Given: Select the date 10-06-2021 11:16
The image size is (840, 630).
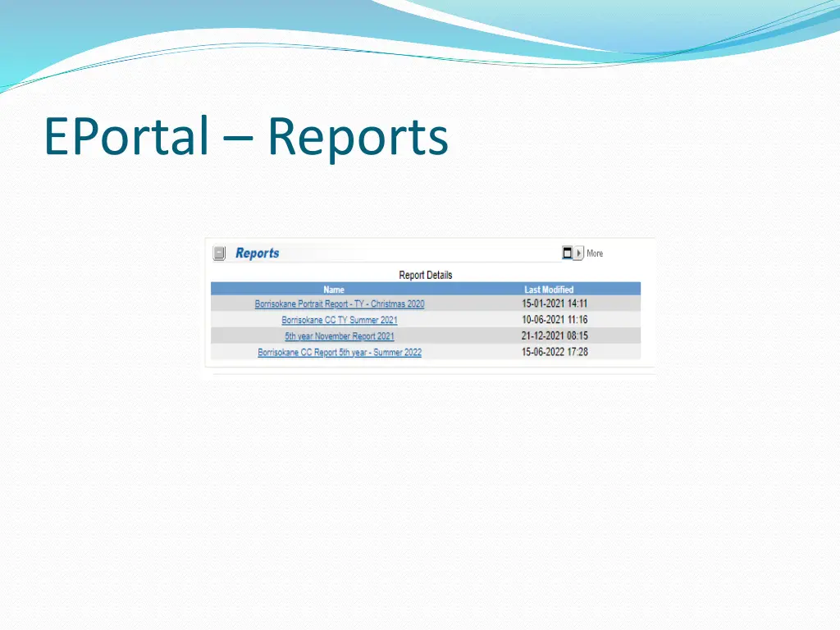Looking at the screenshot, I should 555,319.
